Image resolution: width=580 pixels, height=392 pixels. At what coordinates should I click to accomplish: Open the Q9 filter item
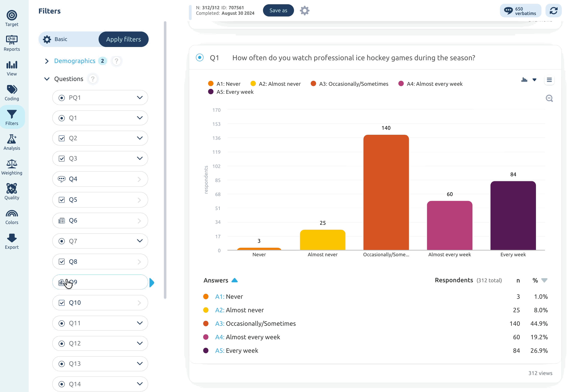pos(100,282)
